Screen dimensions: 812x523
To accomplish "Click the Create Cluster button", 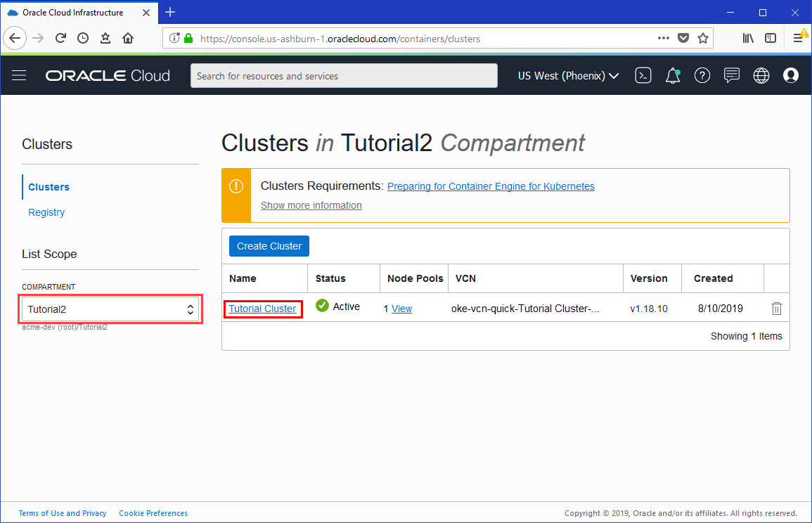I will click(269, 246).
